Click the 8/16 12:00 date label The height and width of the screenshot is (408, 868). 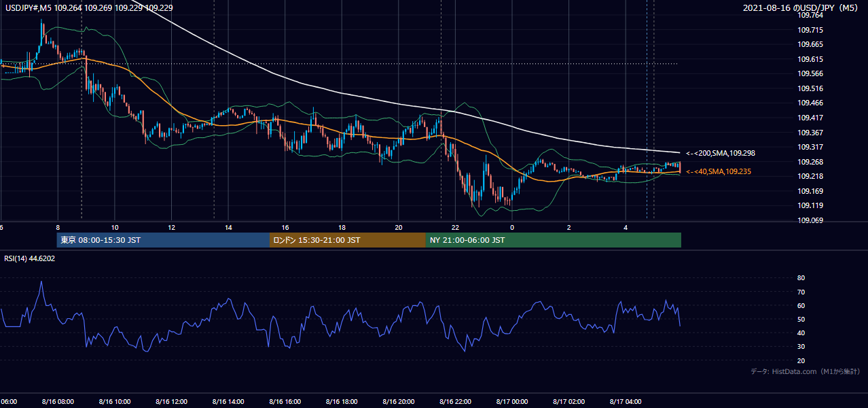pyautogui.click(x=171, y=402)
